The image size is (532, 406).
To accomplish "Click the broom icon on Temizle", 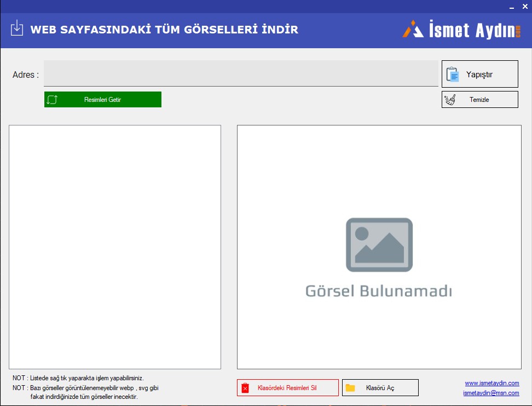I will pos(450,100).
